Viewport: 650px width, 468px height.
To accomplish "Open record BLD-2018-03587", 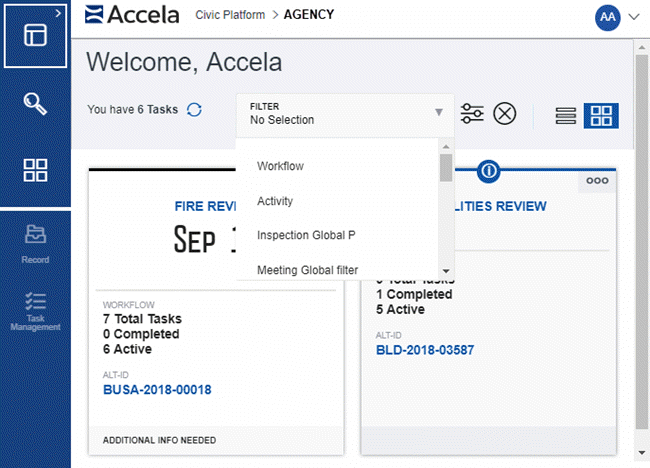I will pos(424,350).
